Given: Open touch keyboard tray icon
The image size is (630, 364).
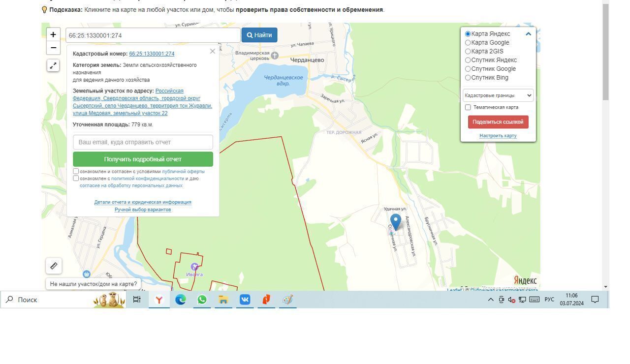Looking at the screenshot, I should click(x=534, y=300).
